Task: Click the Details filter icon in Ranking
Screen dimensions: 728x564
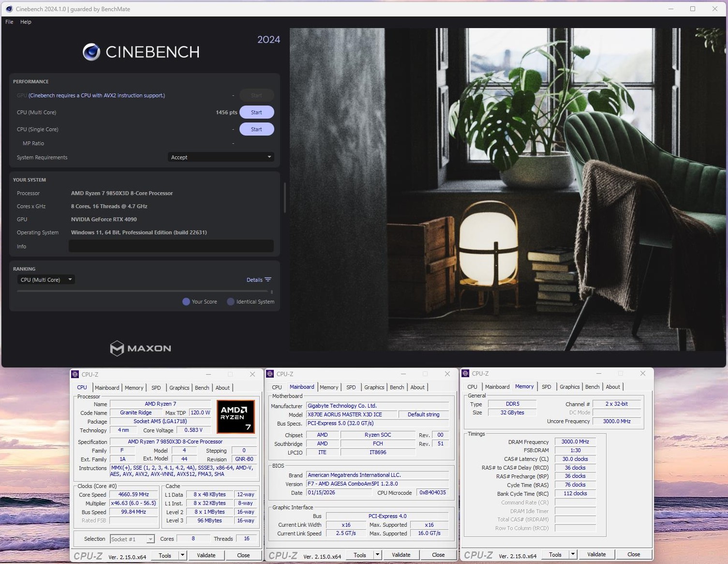Action: (x=268, y=280)
